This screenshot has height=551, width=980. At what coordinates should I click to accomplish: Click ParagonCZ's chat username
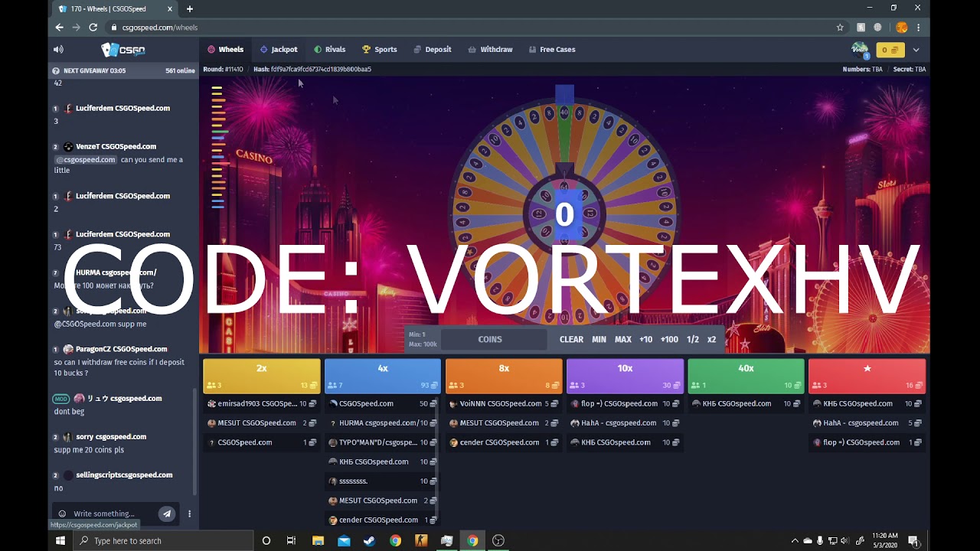tap(121, 349)
